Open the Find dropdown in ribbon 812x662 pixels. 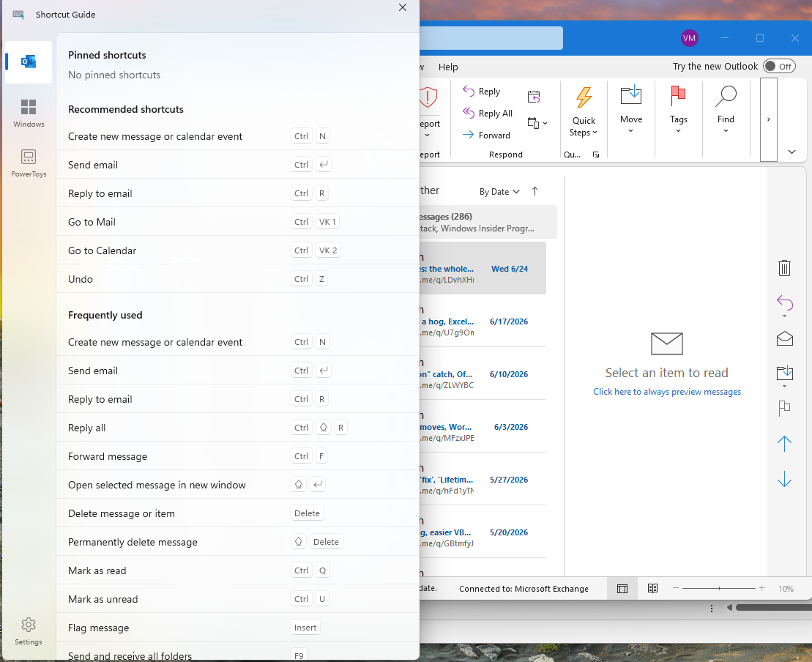click(x=726, y=111)
